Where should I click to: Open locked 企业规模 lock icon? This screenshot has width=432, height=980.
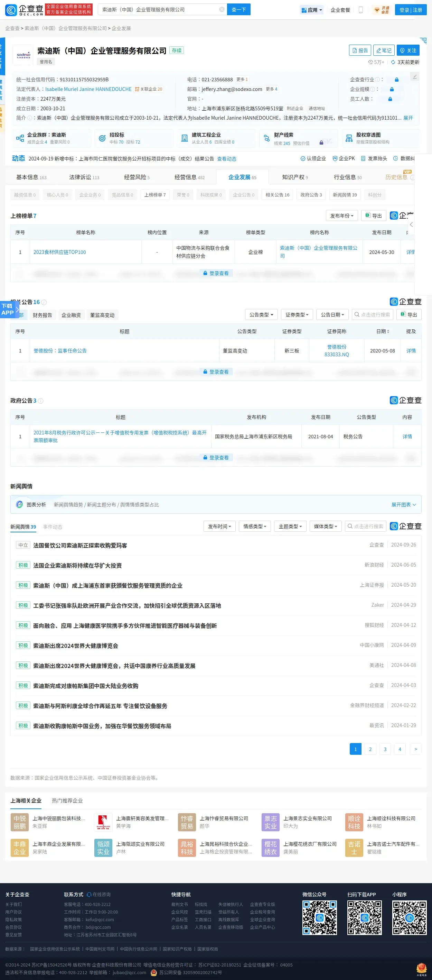coord(392,89)
